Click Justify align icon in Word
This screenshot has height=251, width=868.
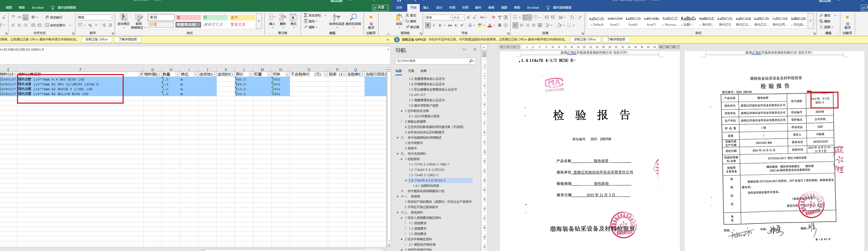pos(534,25)
